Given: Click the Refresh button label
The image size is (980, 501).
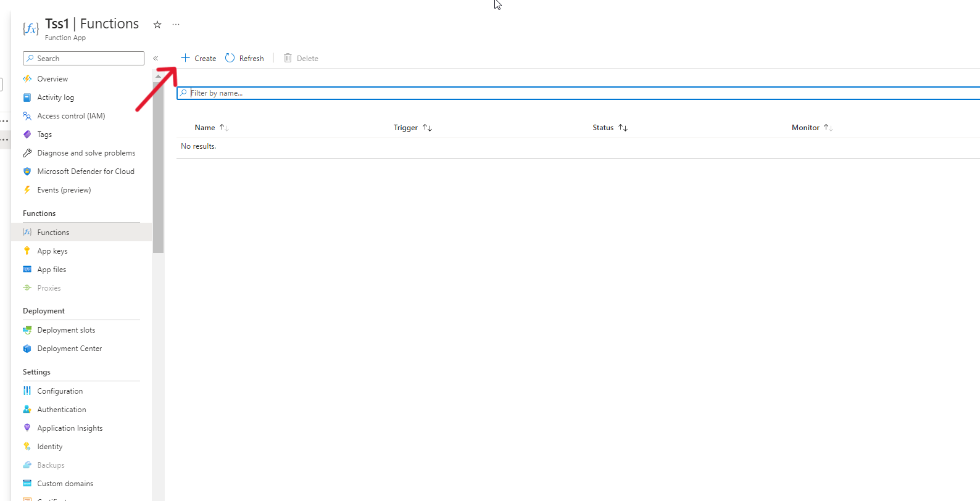Looking at the screenshot, I should click(252, 59).
